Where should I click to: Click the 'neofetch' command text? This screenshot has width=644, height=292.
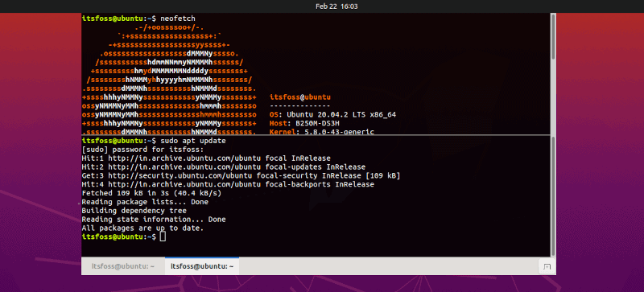(178, 19)
